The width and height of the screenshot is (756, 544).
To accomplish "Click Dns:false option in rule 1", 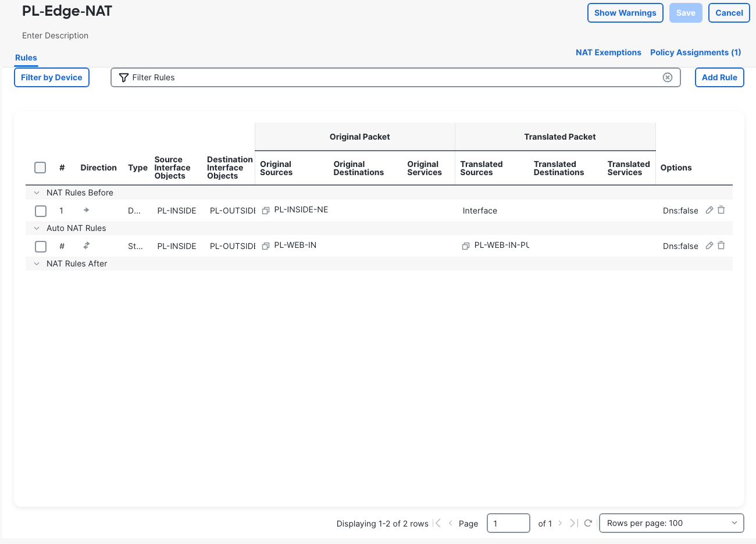I will point(680,211).
